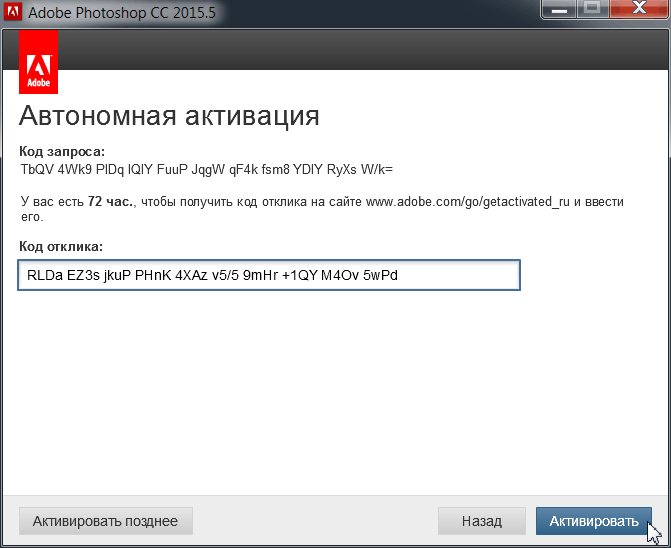Click the 'Код запроса:' label
The image size is (671, 548).
click(x=62, y=151)
